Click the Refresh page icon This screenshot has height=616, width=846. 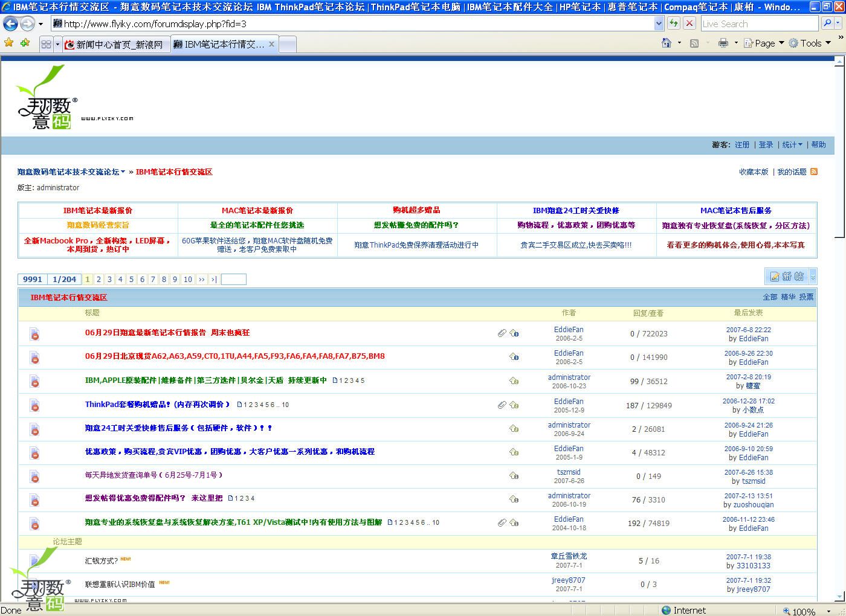[x=673, y=24]
